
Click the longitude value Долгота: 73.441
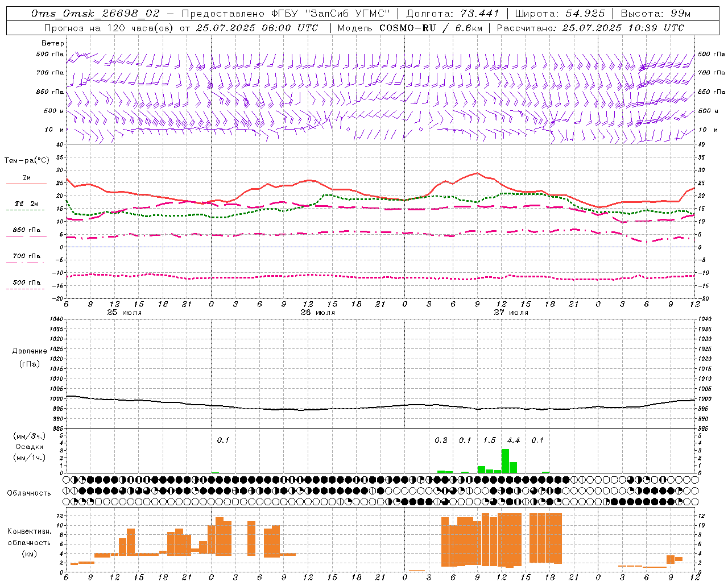(453, 14)
